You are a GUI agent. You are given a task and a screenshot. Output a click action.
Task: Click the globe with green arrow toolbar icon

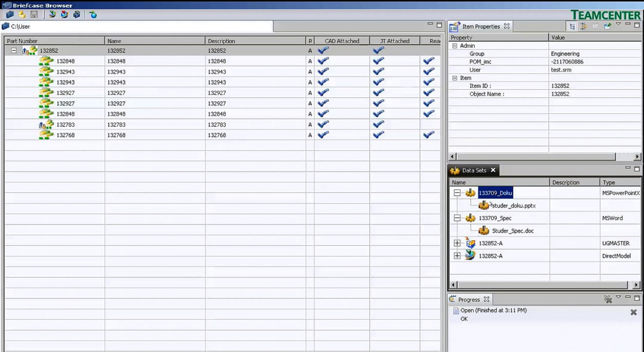pyautogui.click(x=52, y=14)
